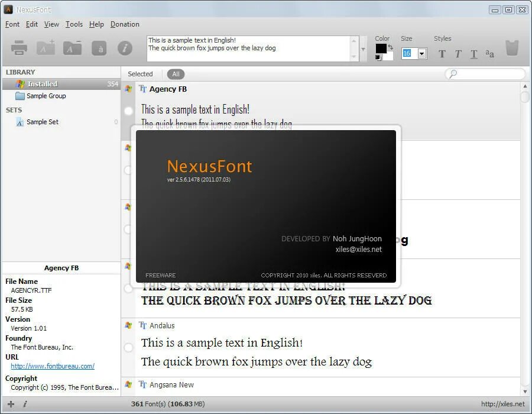532x414 pixels.
Task: Click the NexusFont About splash title
Action: (210, 166)
